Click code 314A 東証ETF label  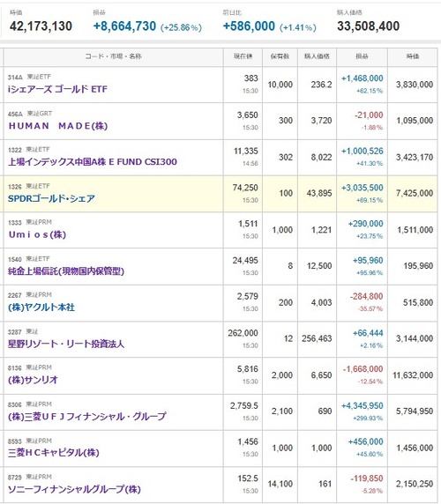29,77
